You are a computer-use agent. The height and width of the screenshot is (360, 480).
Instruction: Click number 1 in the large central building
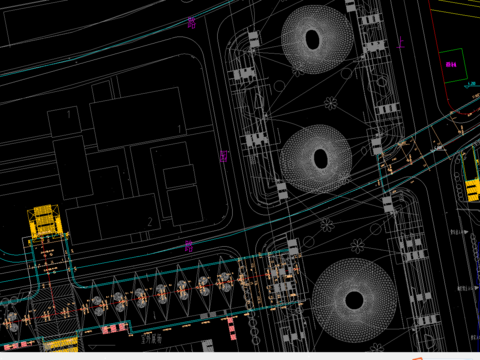(x=179, y=129)
